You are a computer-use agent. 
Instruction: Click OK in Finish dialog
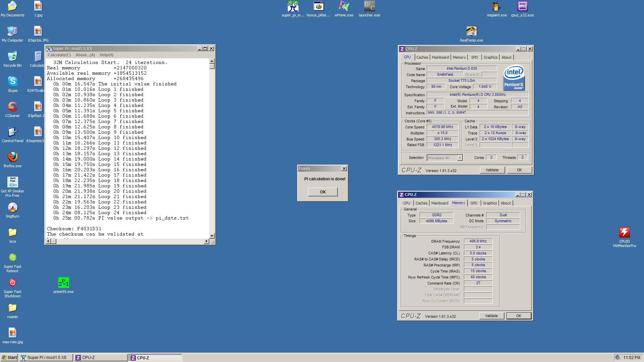tap(323, 192)
